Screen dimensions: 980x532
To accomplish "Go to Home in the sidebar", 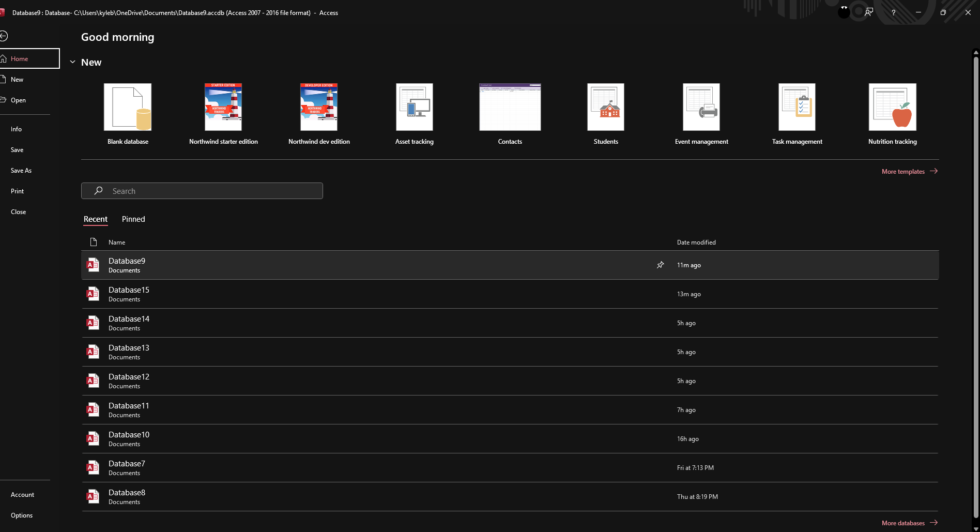I will pos(29,58).
